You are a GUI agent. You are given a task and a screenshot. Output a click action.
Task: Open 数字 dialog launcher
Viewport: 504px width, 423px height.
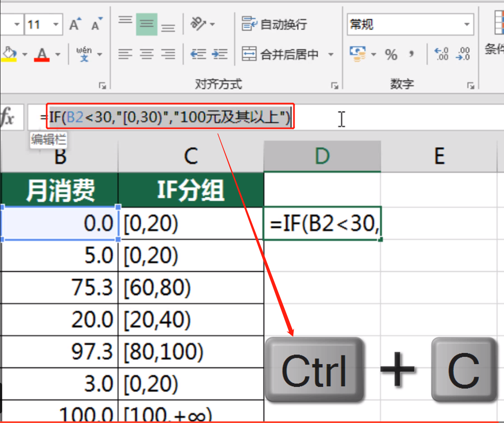point(470,86)
